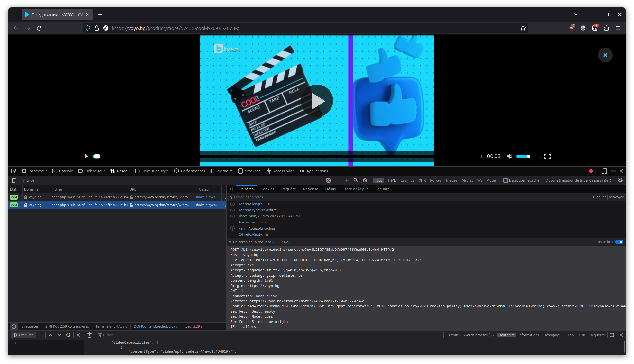Open the Sécurité details tab
The image size is (634, 364).
tap(382, 189)
